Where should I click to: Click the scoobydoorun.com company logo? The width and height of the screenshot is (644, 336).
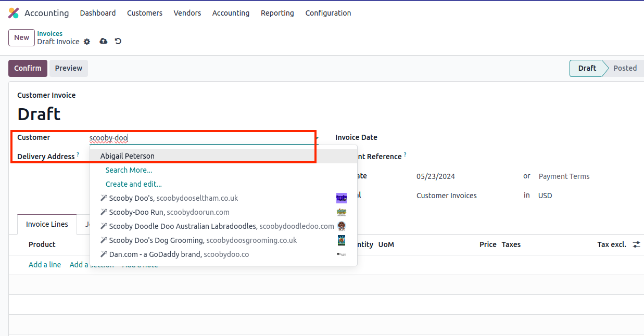tap(342, 212)
